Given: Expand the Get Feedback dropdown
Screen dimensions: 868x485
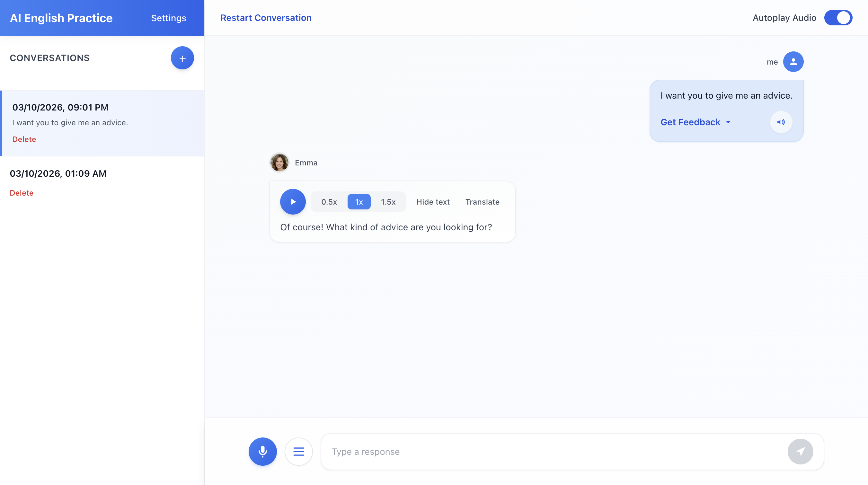Looking at the screenshot, I should 690,122.
